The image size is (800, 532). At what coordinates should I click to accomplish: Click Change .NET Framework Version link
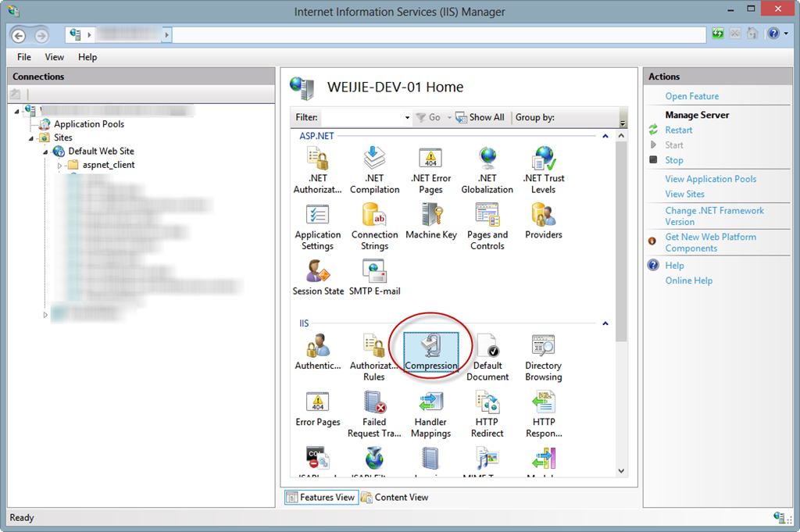(714, 216)
